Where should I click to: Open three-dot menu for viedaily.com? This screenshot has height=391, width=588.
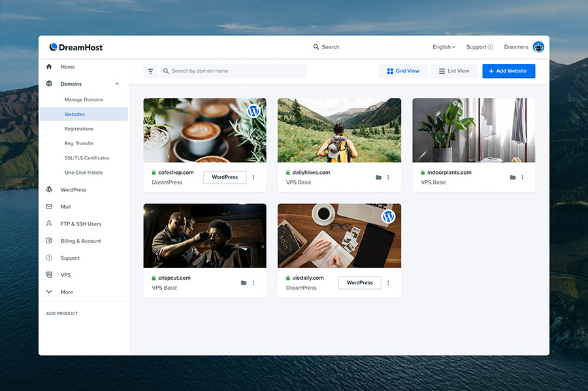388,283
